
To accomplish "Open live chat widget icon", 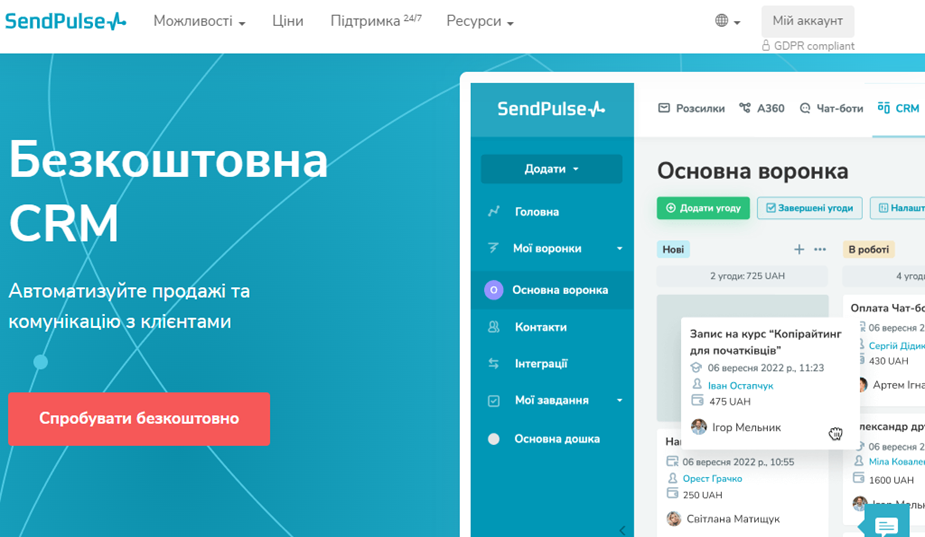I will click(885, 525).
